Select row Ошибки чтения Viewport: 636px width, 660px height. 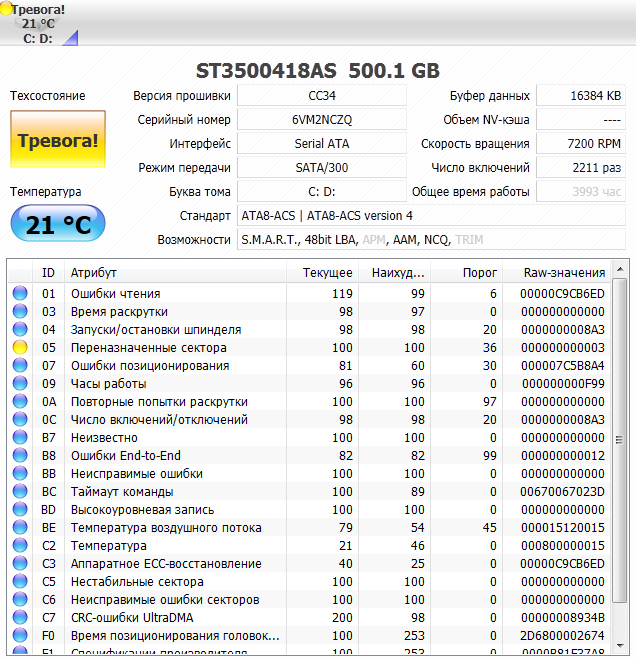[x=309, y=293]
